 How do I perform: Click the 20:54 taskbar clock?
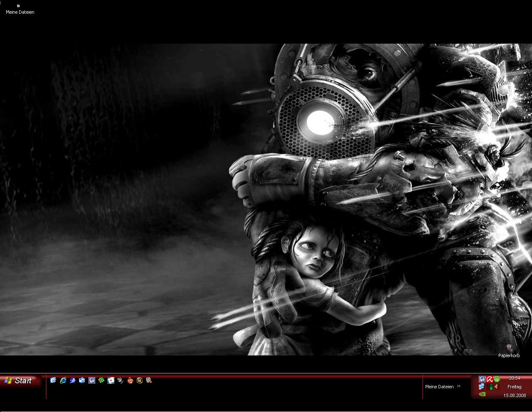(x=514, y=378)
